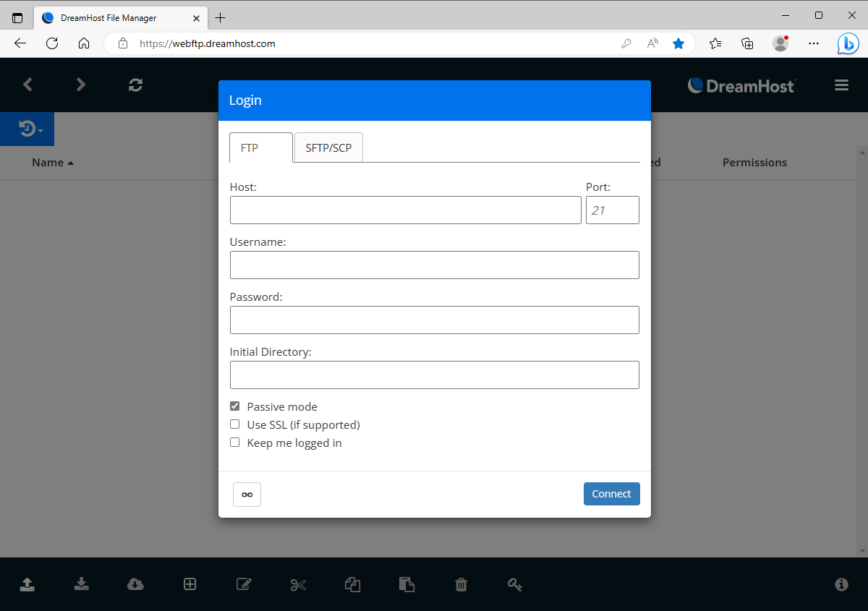This screenshot has width=868, height=611.
Task: Focus the Username input field
Action: pos(435,265)
